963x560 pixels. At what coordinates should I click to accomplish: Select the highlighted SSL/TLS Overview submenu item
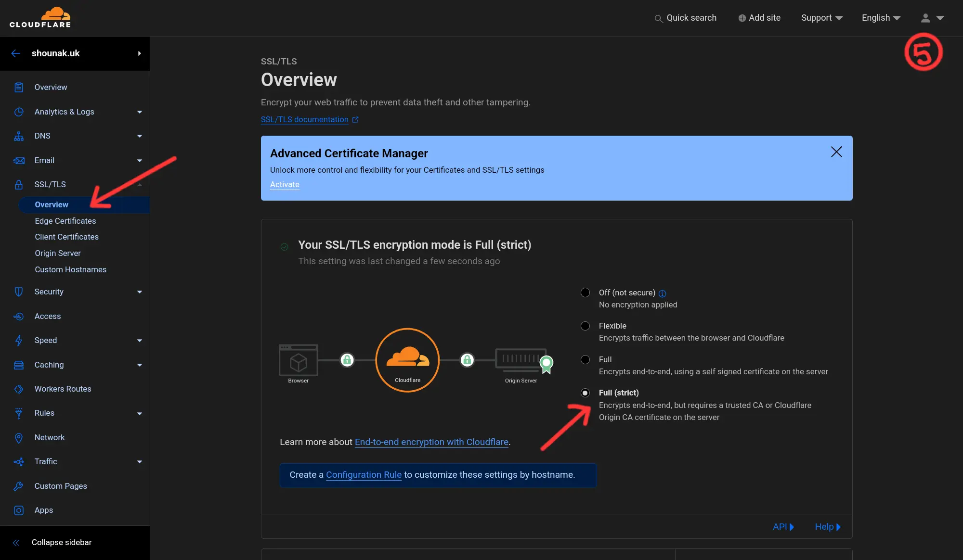point(84,204)
